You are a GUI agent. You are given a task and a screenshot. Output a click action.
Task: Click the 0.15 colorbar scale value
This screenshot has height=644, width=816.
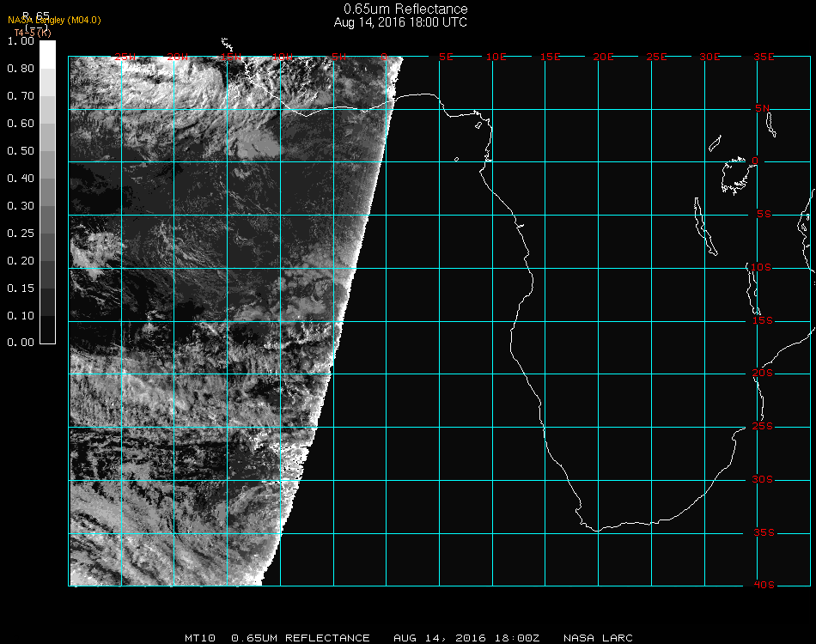[21, 289]
